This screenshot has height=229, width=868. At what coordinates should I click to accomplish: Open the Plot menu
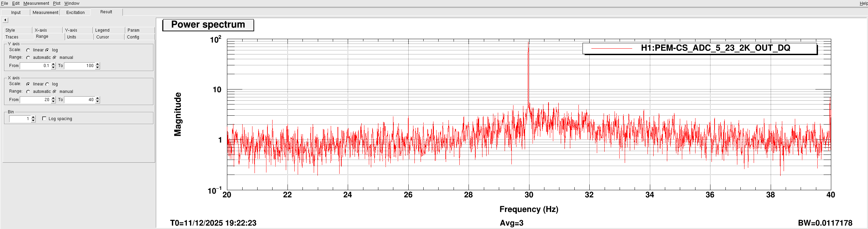56,3
